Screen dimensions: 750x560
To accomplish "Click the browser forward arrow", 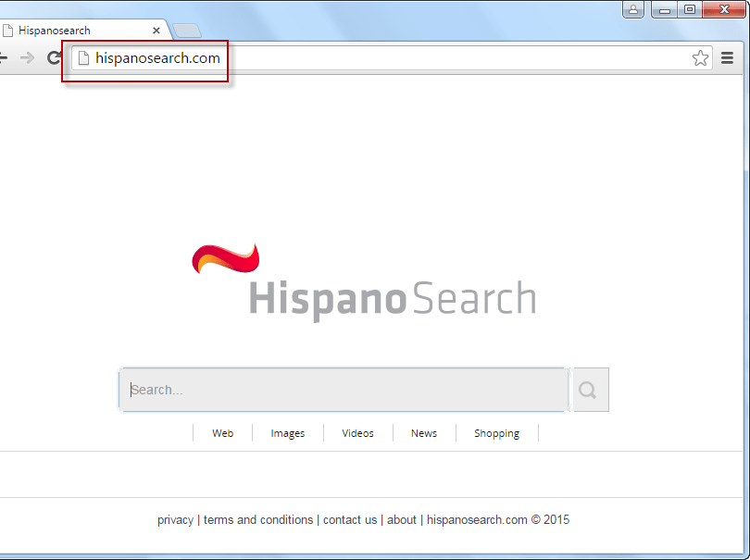I will [27, 58].
